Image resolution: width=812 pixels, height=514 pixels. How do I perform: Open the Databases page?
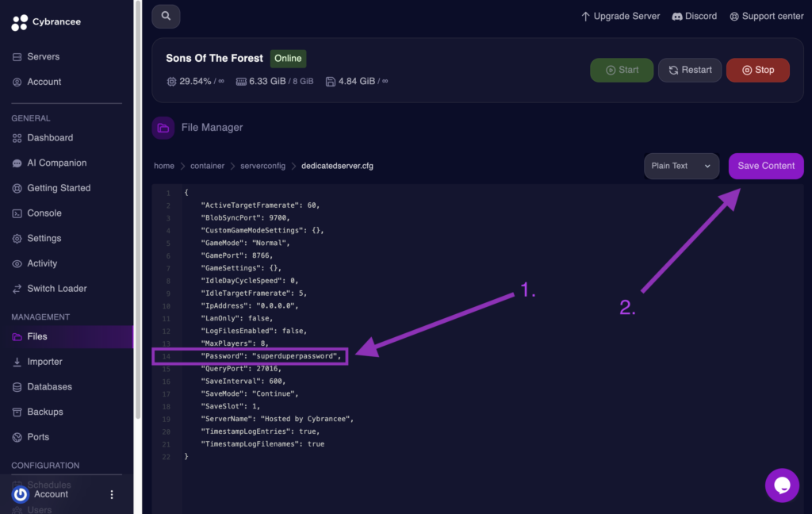coord(49,387)
